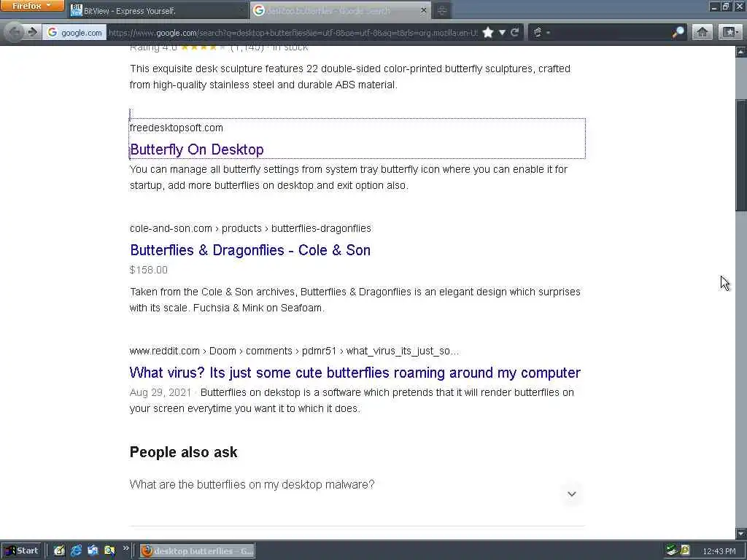The width and height of the screenshot is (747, 560).
Task: Click the first system tray icon
Action: pyautogui.click(x=672, y=551)
